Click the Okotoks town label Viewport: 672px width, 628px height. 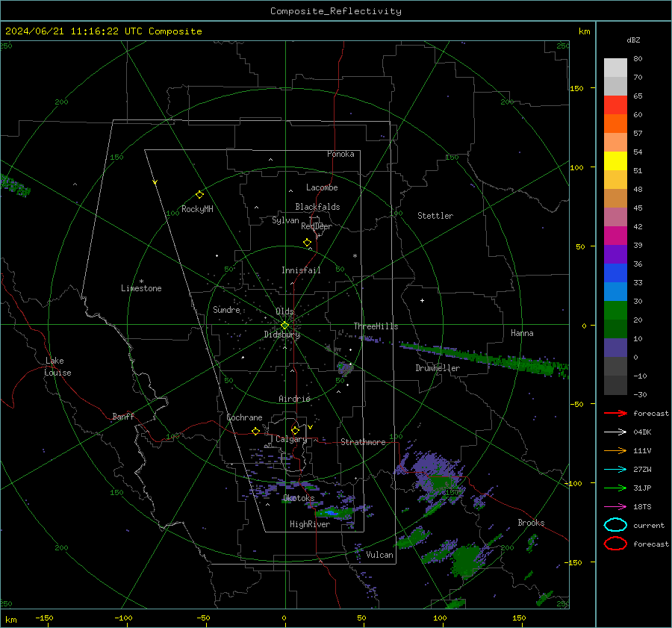tap(299, 498)
